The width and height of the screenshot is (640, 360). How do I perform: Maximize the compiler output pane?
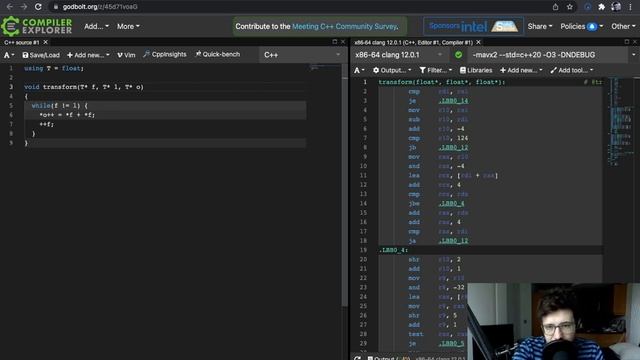click(627, 42)
